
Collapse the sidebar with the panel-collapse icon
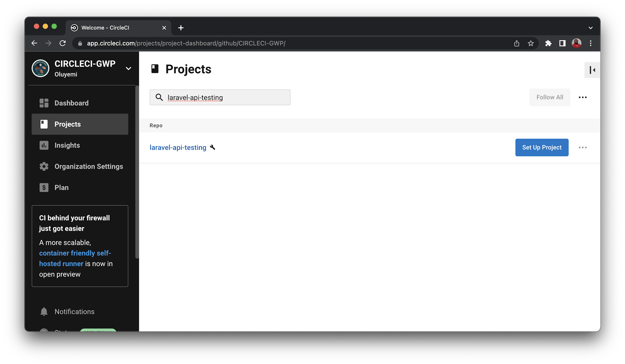click(592, 70)
